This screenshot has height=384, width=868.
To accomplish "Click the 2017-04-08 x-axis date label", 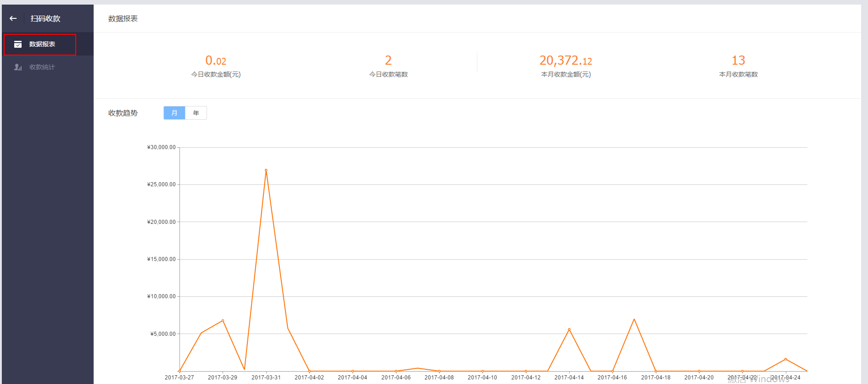I will [x=439, y=378].
